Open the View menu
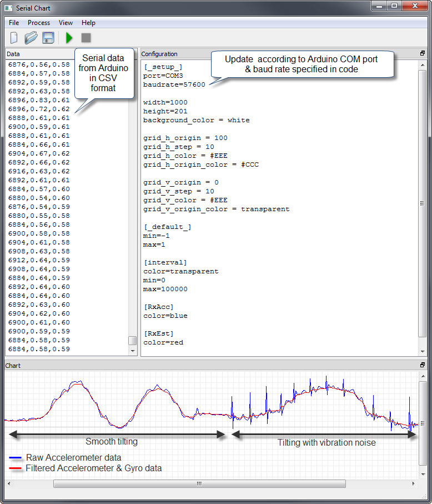The image size is (432, 504). (66, 23)
